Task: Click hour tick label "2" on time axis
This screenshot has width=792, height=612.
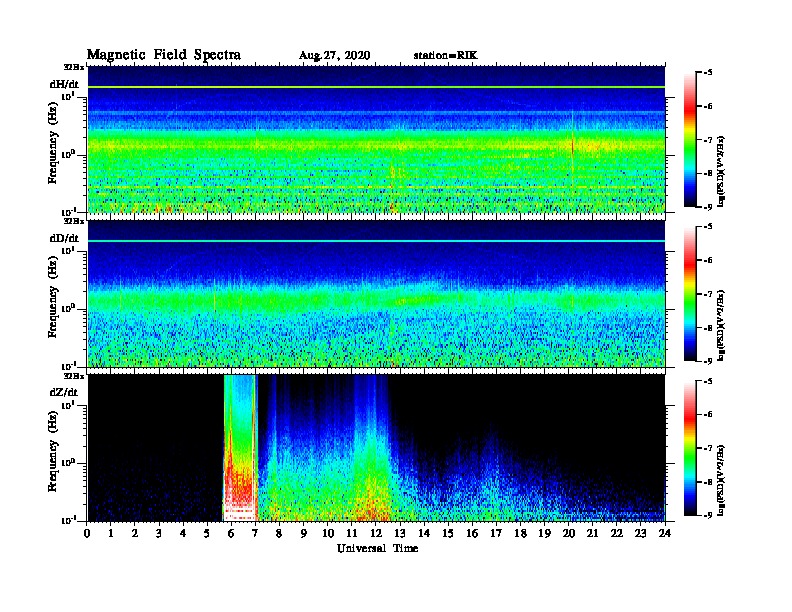Action: pyautogui.click(x=135, y=533)
